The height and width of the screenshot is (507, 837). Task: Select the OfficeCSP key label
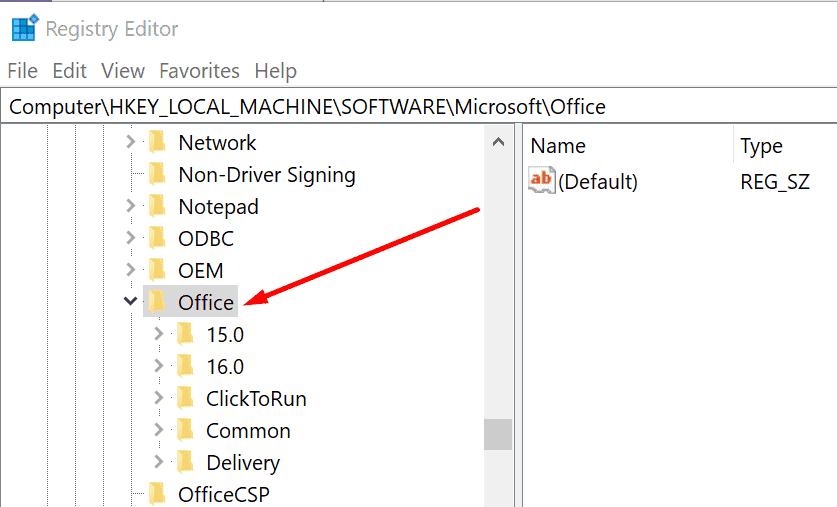pos(224,495)
